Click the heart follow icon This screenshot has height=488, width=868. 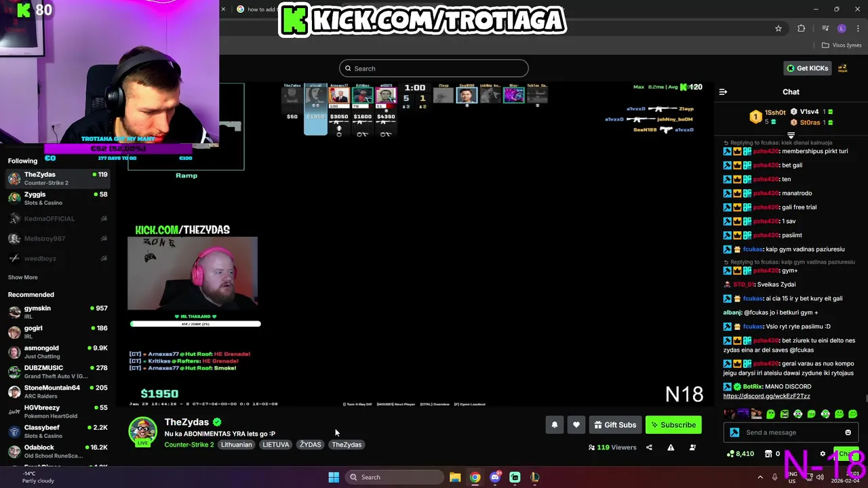click(576, 425)
